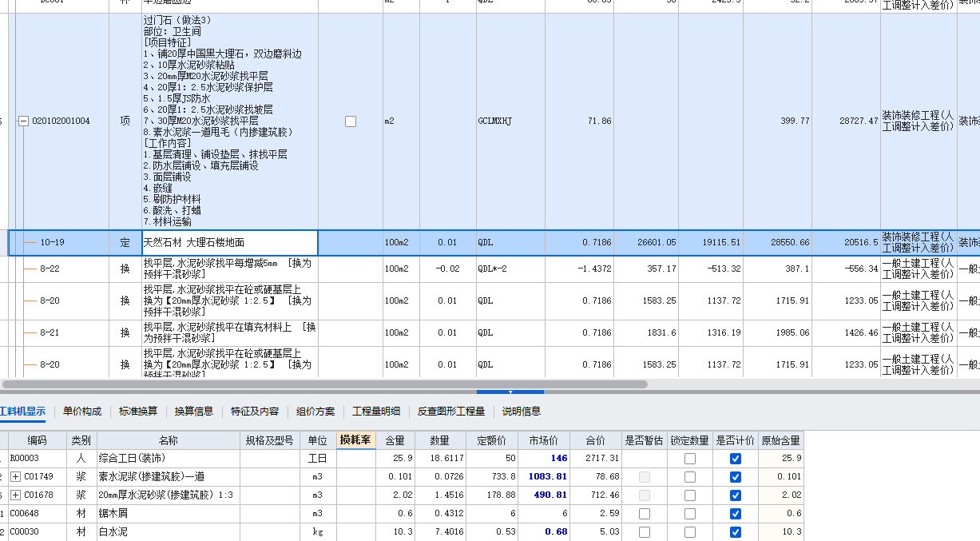Expand material C01678 水泥砂浆 row
This screenshot has height=541, width=980.
(16, 495)
